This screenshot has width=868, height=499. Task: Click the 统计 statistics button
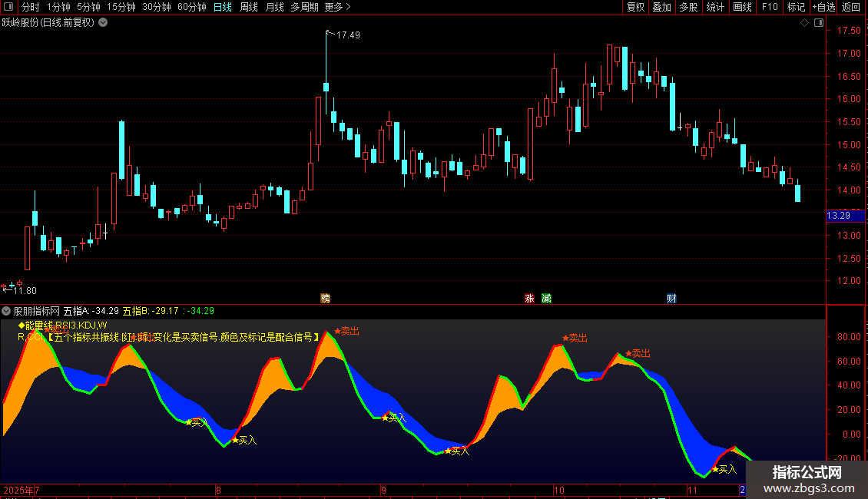click(714, 7)
